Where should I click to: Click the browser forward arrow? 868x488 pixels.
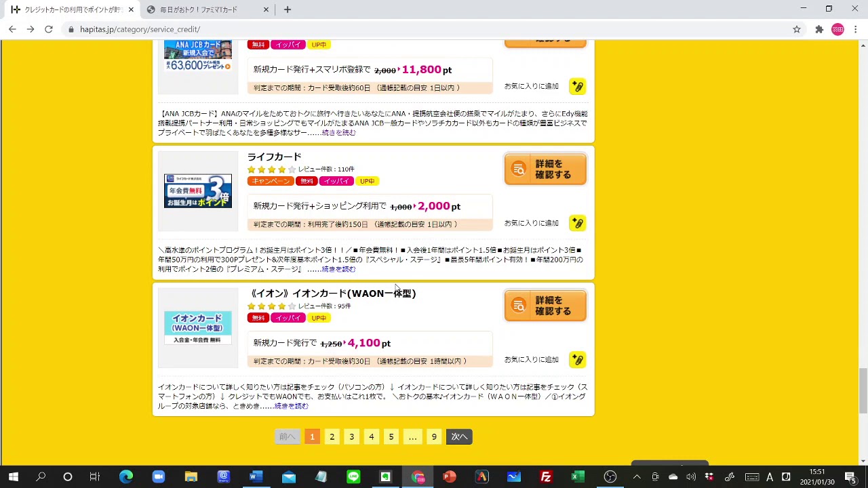[x=31, y=29]
